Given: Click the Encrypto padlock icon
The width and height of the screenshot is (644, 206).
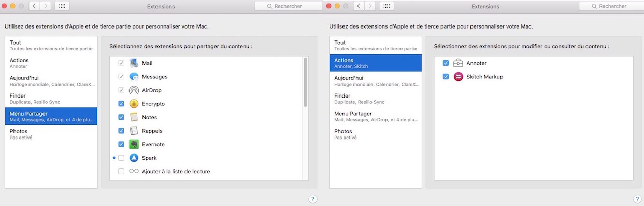Looking at the screenshot, I should pos(134,104).
